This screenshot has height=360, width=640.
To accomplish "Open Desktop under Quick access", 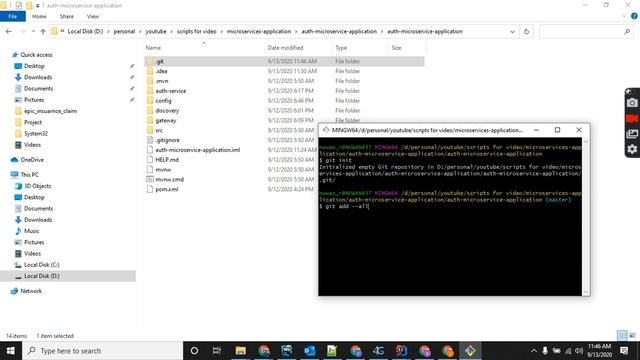I will tap(34, 66).
